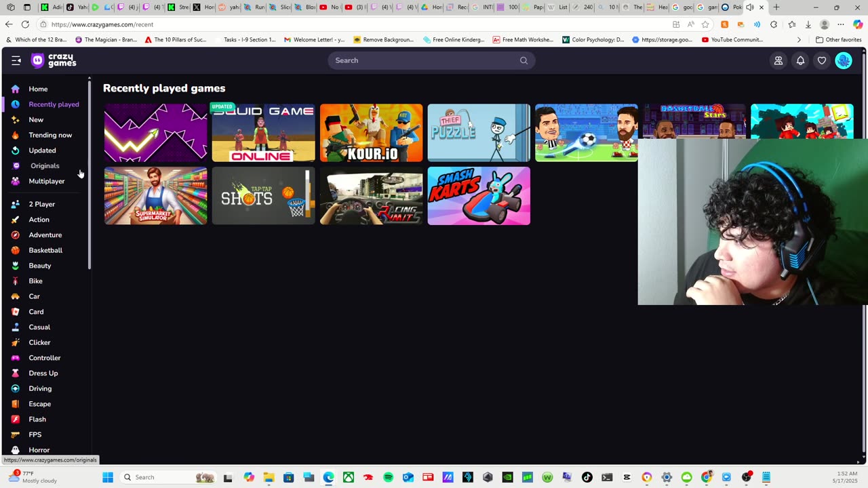This screenshot has height=488, width=868.
Task: Click the Car category icon
Action: [15, 296]
